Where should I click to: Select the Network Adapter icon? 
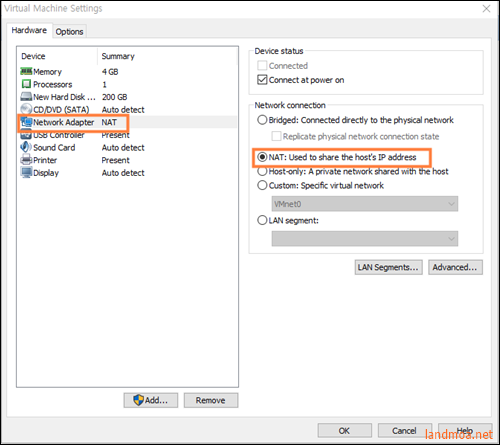tap(27, 122)
